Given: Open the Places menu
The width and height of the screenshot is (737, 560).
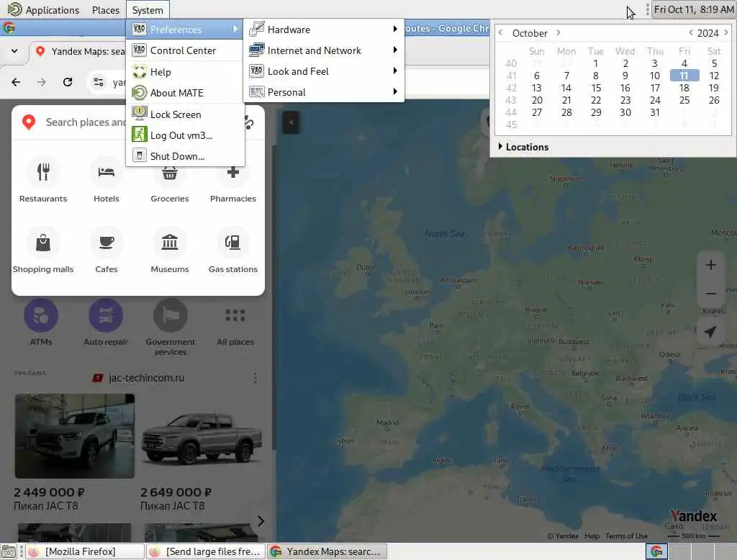Looking at the screenshot, I should coord(105,10).
